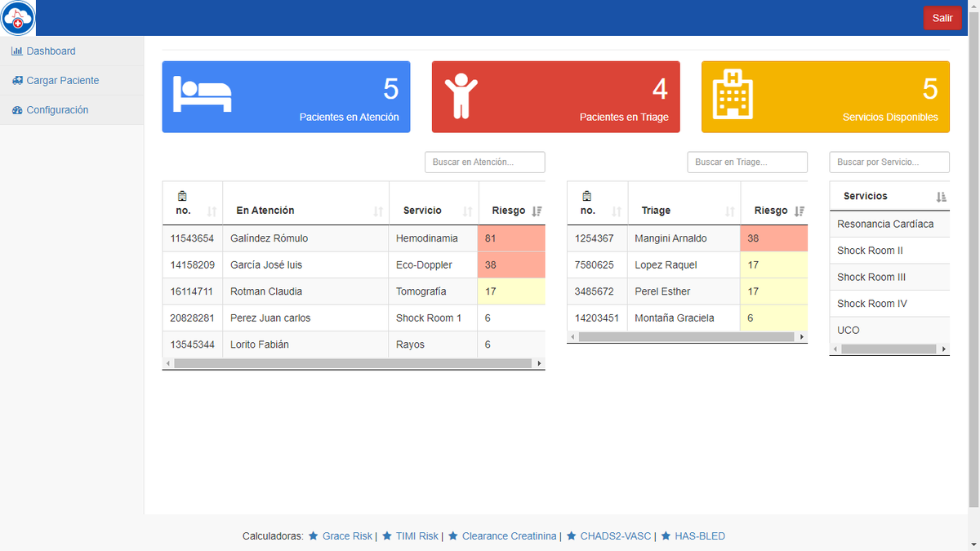Select triage patient Lopez Raquel
Viewport: 980px width, 551px height.
tap(666, 264)
